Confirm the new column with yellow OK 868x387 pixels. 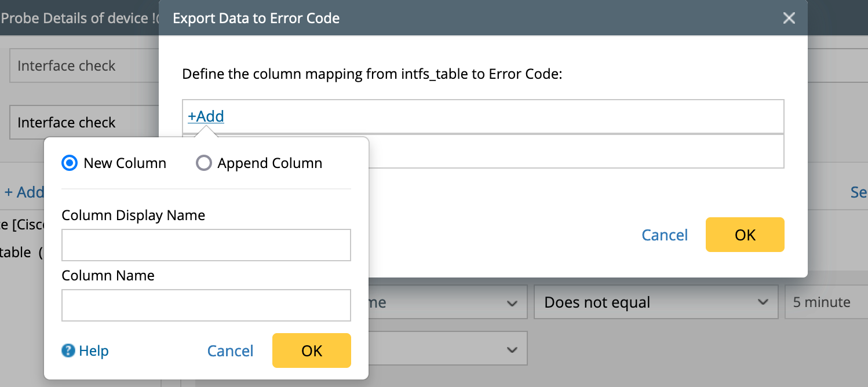click(x=311, y=351)
